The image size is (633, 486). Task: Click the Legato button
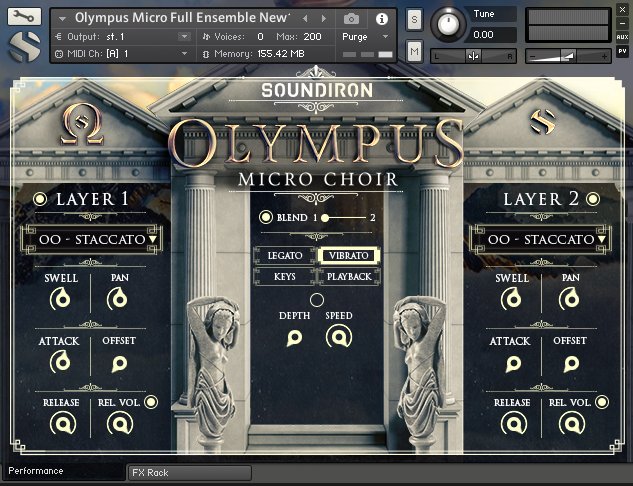[x=284, y=255]
